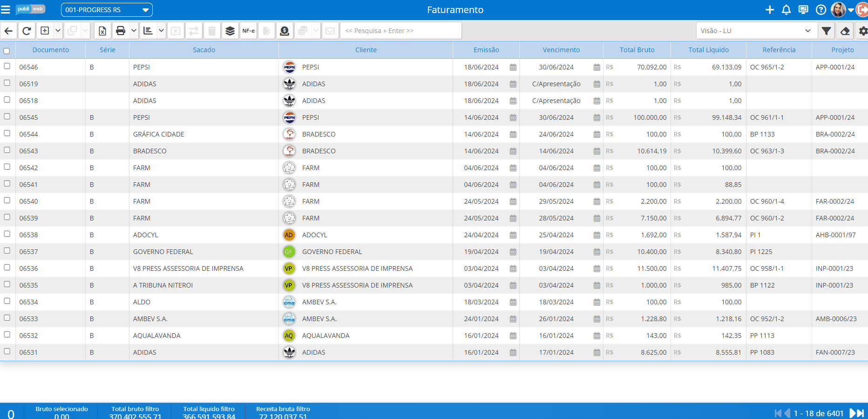Sort by the Total Bruto column header
This screenshot has height=419, width=868.
click(x=637, y=50)
